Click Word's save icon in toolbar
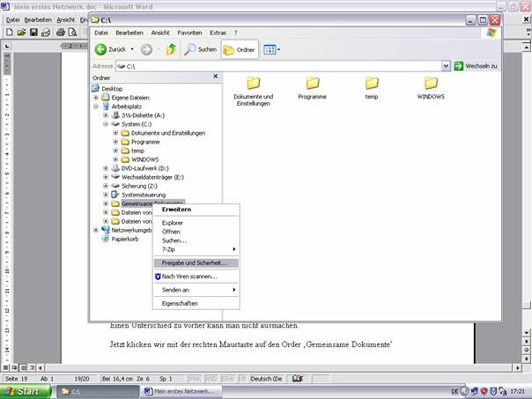The image size is (532, 399). pos(33,33)
